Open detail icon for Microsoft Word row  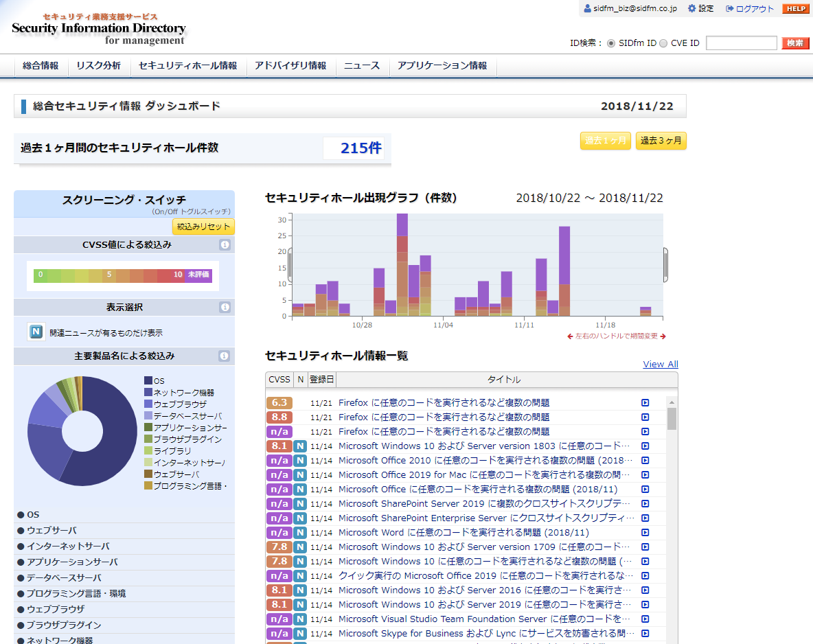click(x=645, y=533)
